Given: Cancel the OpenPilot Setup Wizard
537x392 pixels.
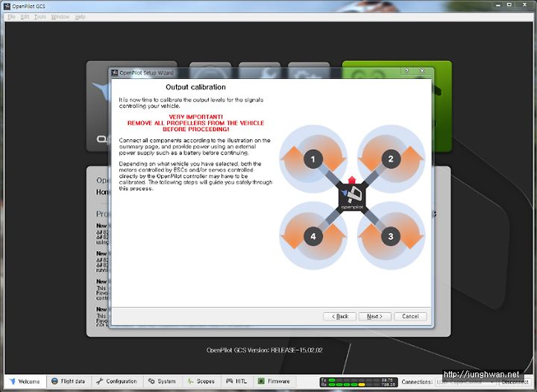Looking at the screenshot, I should tap(410, 317).
